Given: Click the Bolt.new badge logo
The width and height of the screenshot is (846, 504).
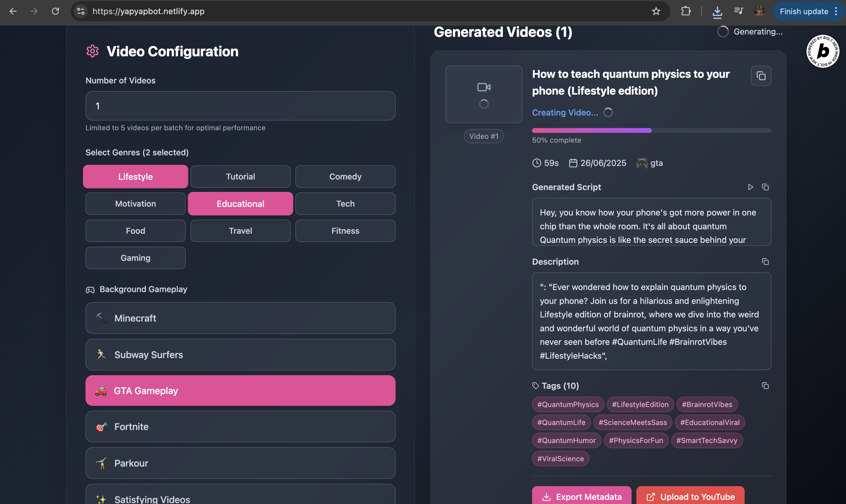Looking at the screenshot, I should click(x=822, y=51).
